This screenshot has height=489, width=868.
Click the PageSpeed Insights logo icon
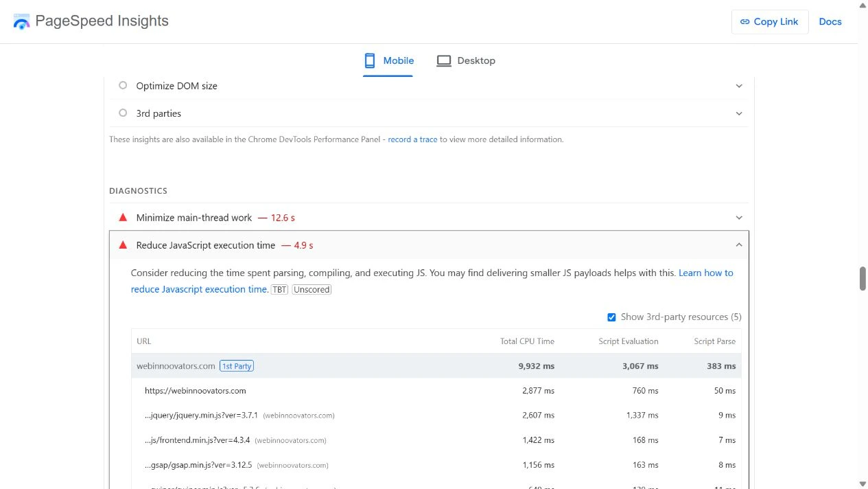[21, 22]
